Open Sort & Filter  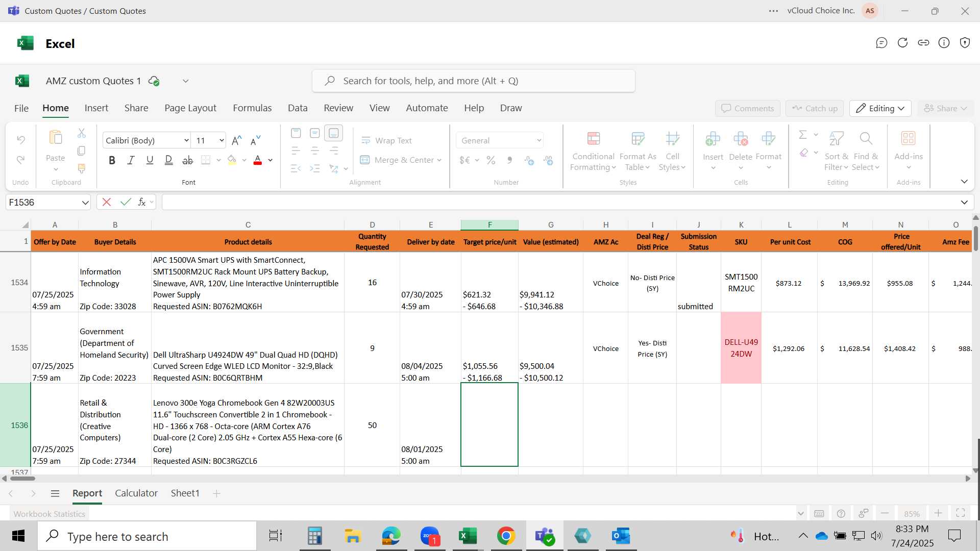[x=836, y=151]
